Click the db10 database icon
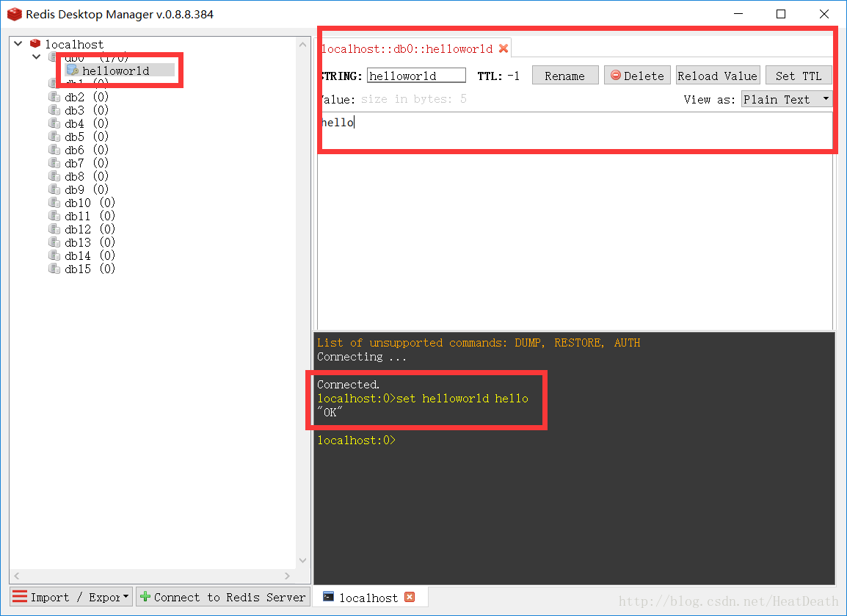 point(54,203)
